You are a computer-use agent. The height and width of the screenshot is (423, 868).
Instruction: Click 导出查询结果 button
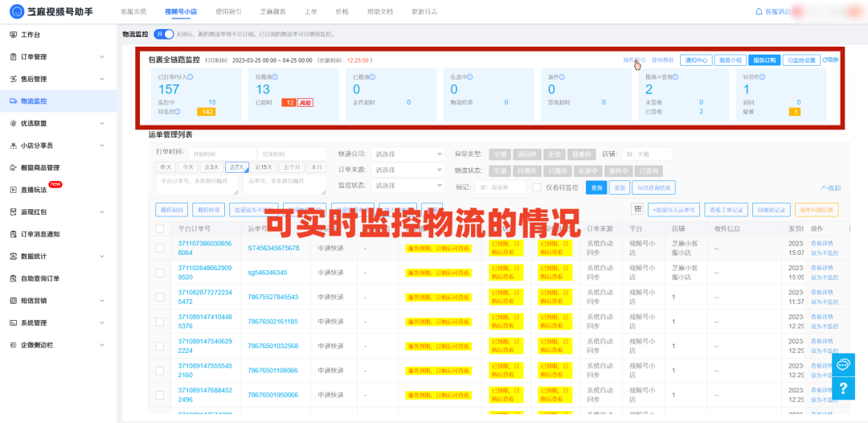point(653,187)
